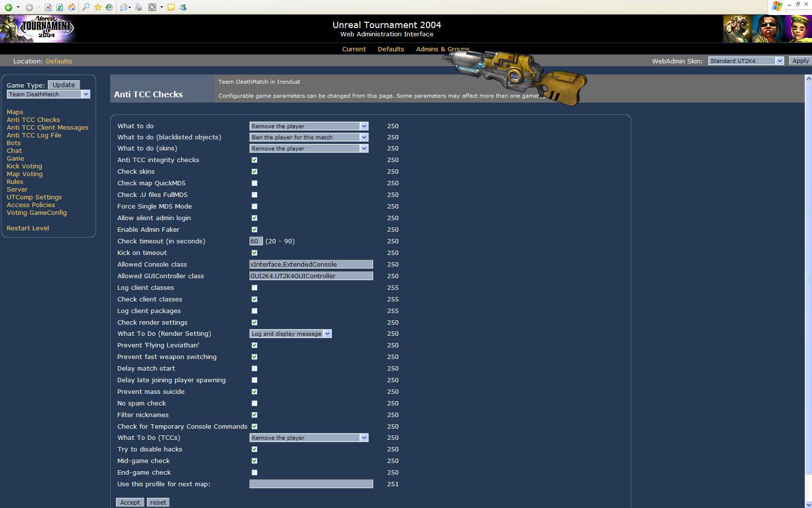This screenshot has width=812, height=508.
Task: Click the monster character portrait
Action: click(737, 29)
